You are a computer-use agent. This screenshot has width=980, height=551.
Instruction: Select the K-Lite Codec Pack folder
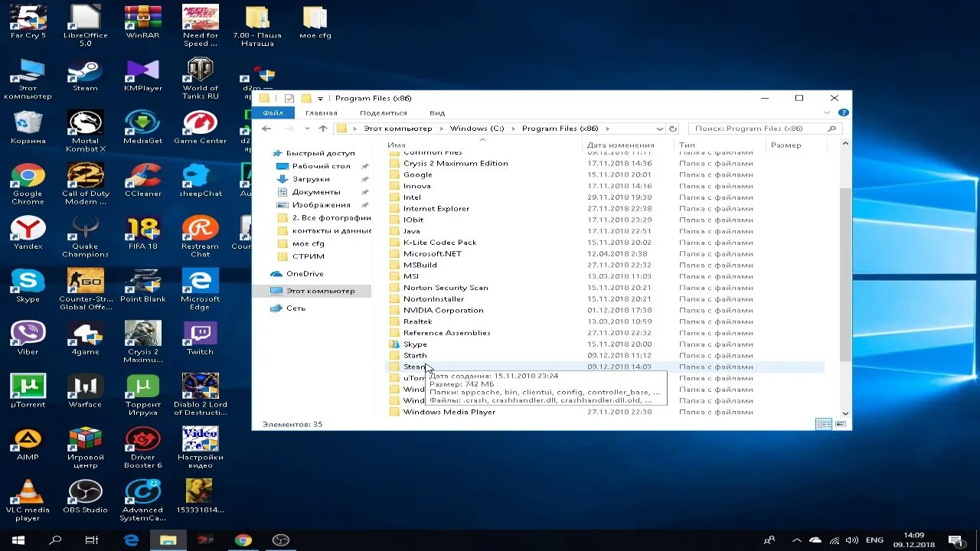point(439,243)
